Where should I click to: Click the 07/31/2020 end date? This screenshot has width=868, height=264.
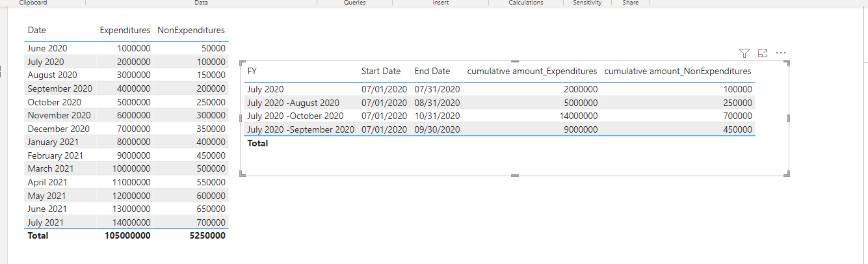pos(437,90)
